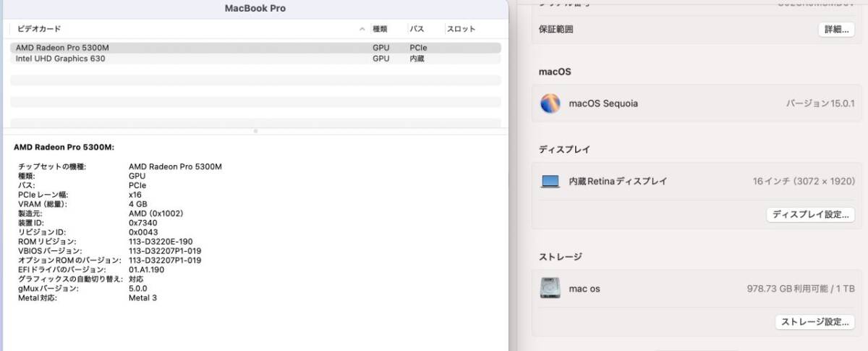
Task: Click the MacBook Pro window title
Action: click(x=255, y=9)
